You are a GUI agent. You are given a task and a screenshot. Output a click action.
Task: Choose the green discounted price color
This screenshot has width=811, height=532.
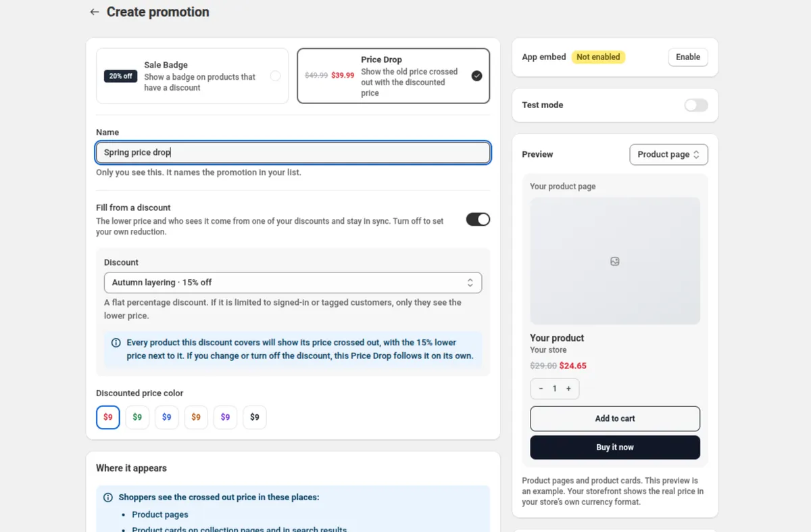point(137,417)
